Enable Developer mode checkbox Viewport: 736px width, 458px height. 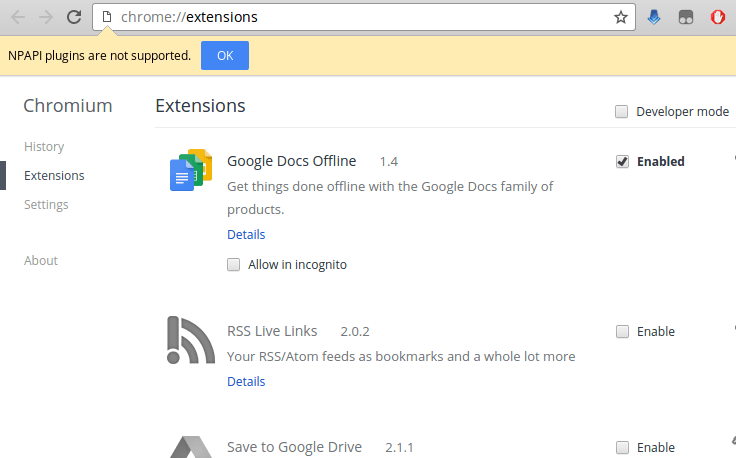[x=622, y=111]
